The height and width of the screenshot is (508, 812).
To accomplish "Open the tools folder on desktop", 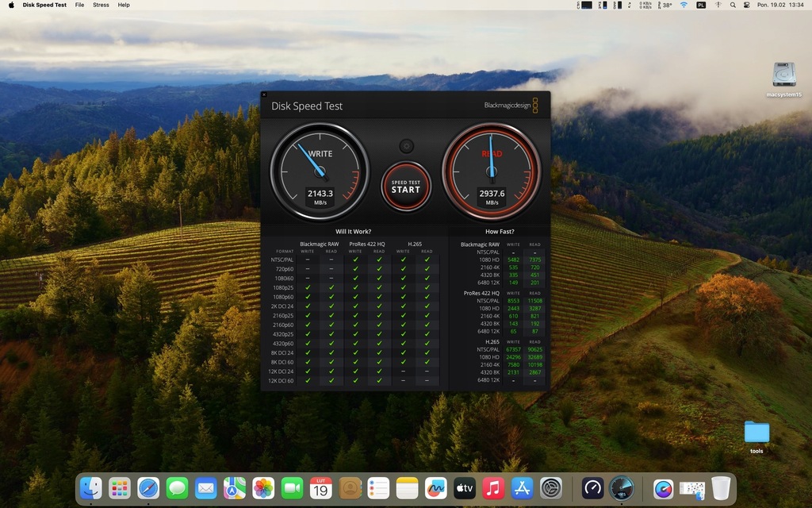I will tap(756, 433).
